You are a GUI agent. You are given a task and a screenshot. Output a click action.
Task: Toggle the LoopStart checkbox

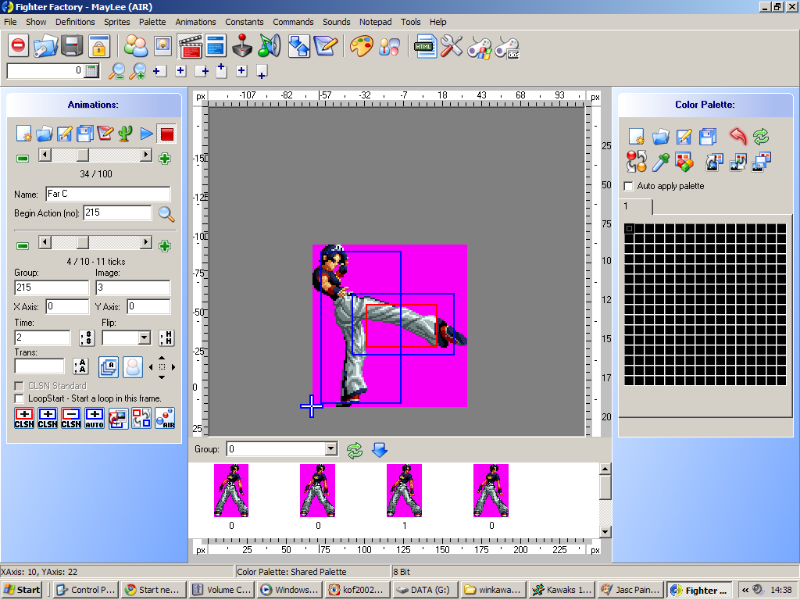[x=20, y=398]
